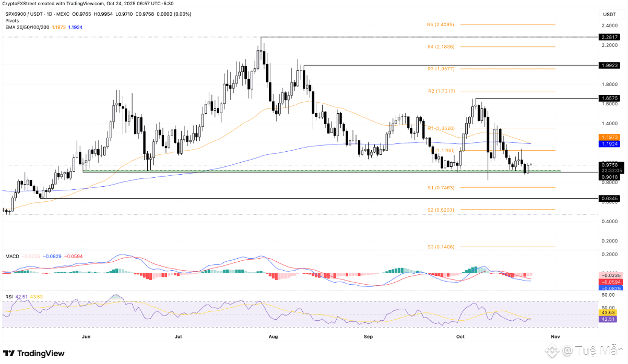Click the 1.6575 resistance price tag
Viewport: 628px width, 364px height.
(610, 98)
